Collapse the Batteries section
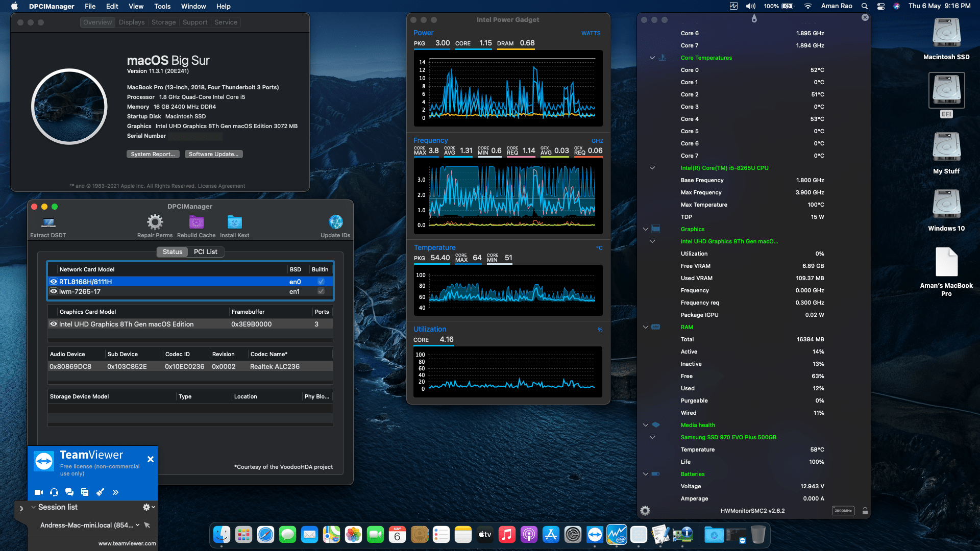Image resolution: width=980 pixels, height=551 pixels. tap(646, 474)
